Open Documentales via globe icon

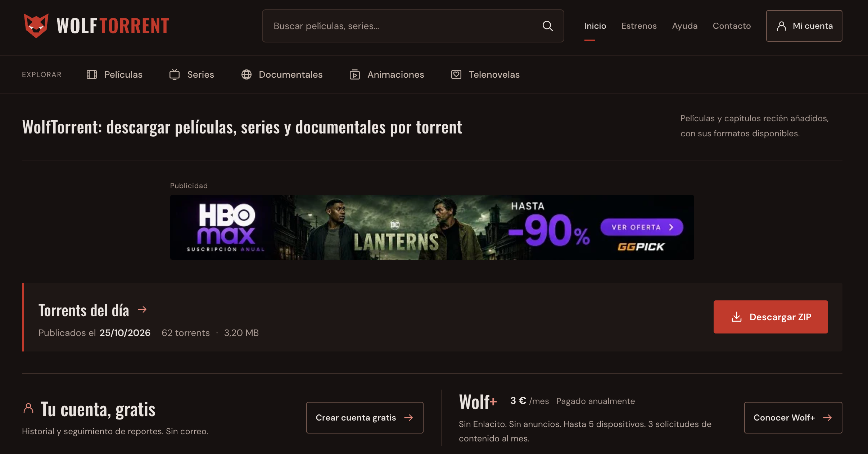pos(247,74)
